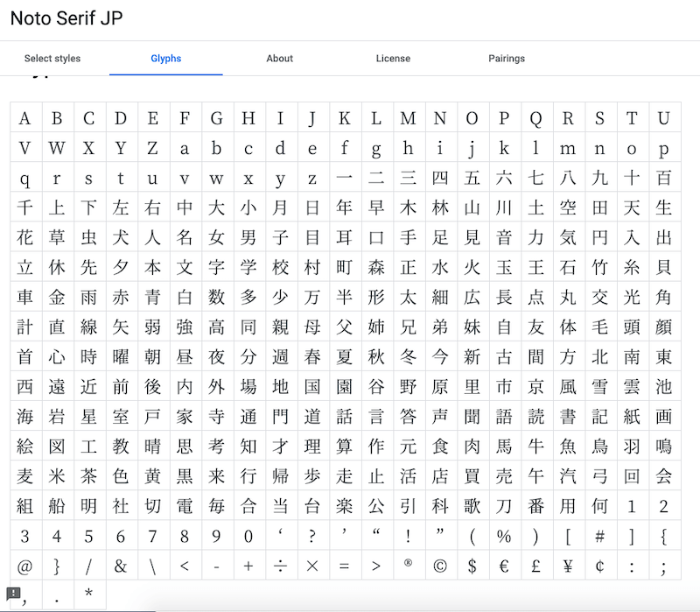Select the 汽 glyph cell
The width and height of the screenshot is (700, 612).
[x=570, y=475]
